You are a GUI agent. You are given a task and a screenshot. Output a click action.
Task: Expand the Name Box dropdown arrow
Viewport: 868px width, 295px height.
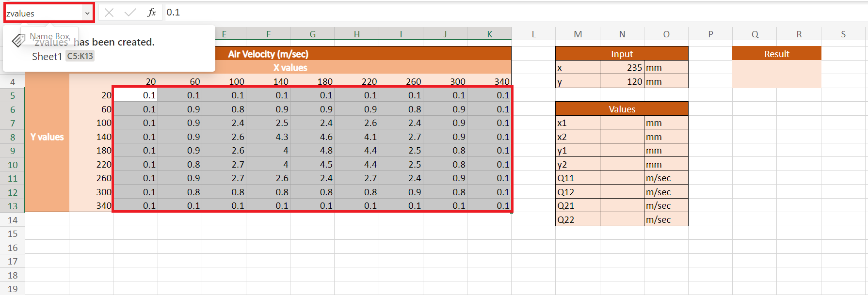(x=87, y=13)
